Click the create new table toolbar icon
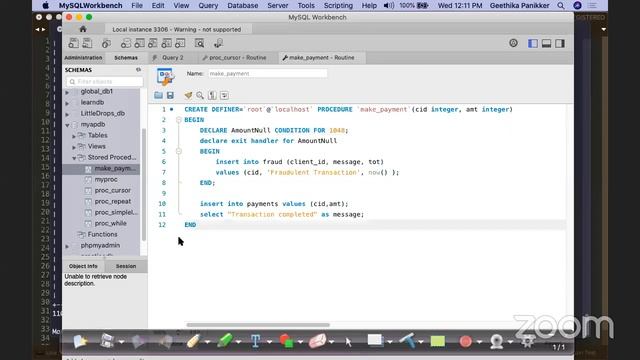This screenshot has width=640, height=360. coord(139,43)
